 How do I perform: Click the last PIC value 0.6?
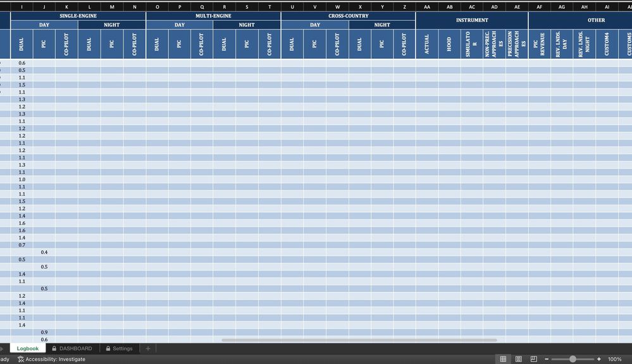pos(44,339)
